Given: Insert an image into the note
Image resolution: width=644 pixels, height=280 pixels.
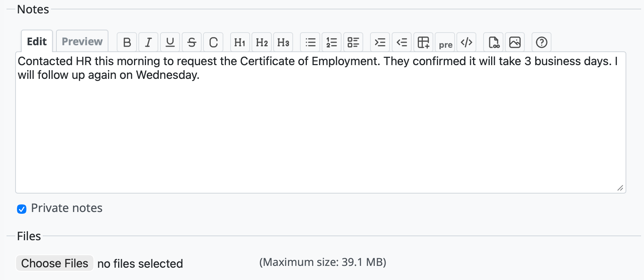Looking at the screenshot, I should [515, 42].
